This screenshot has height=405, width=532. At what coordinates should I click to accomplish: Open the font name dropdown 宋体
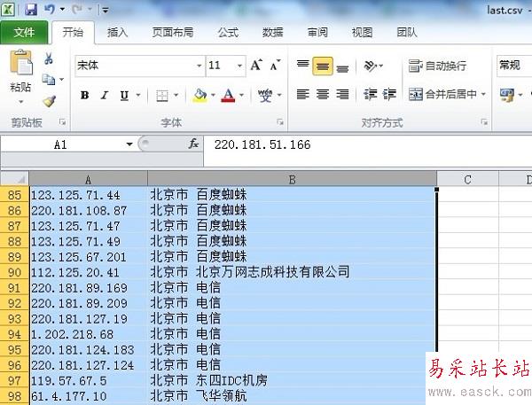(x=199, y=66)
